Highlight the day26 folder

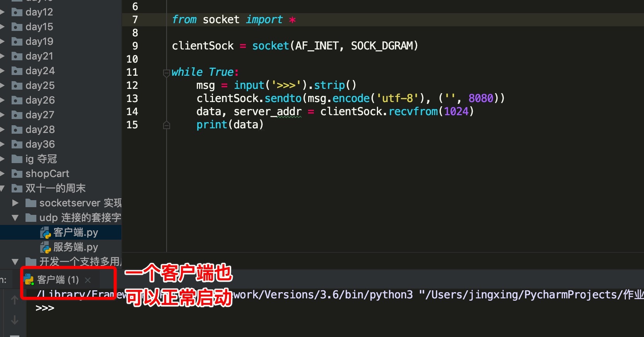[39, 100]
